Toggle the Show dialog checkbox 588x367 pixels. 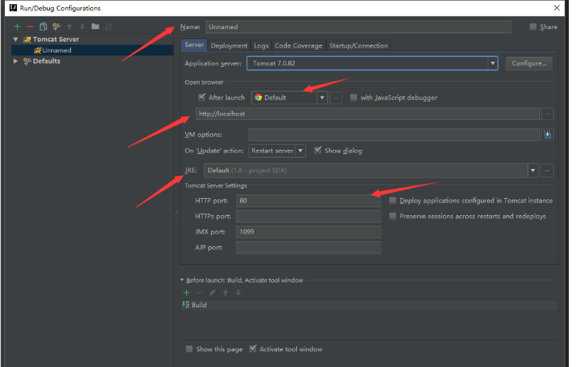(318, 150)
